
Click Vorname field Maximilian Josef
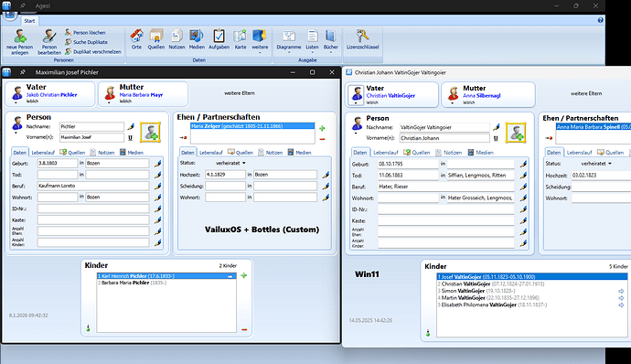tap(91, 137)
